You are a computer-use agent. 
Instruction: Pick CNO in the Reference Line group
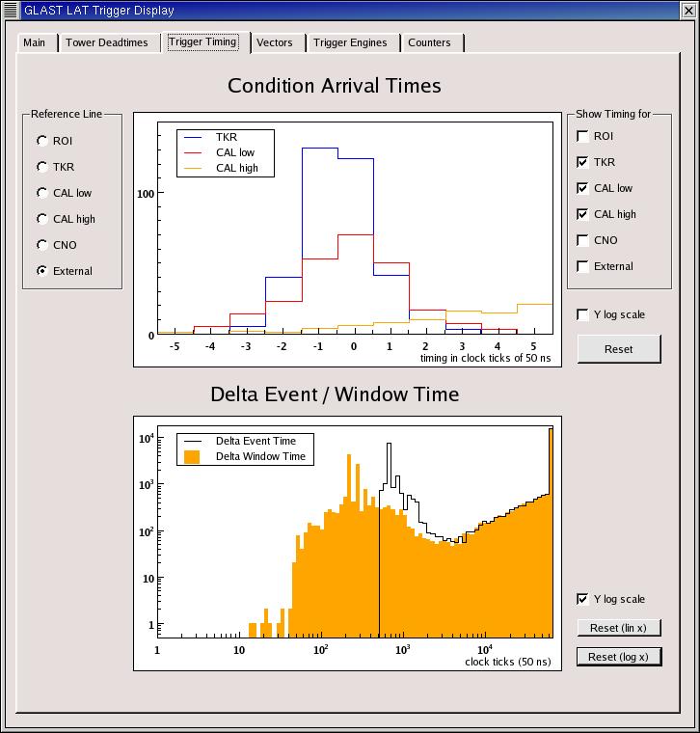(x=42, y=245)
